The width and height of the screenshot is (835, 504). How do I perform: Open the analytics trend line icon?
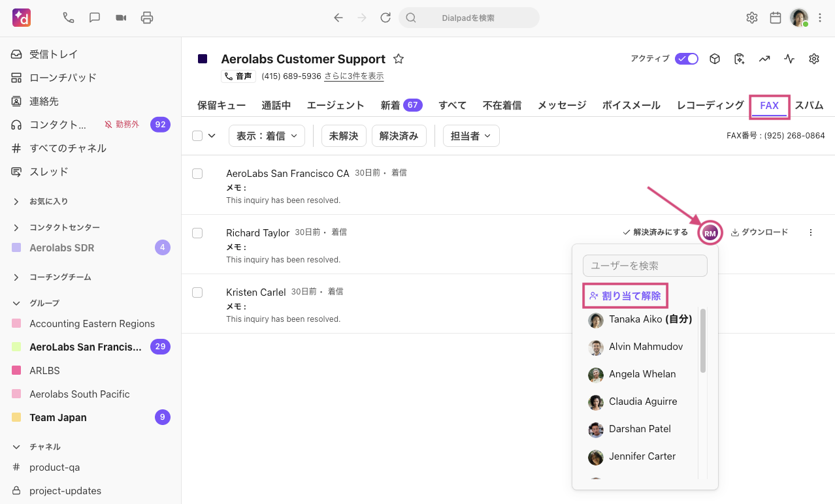pos(764,59)
